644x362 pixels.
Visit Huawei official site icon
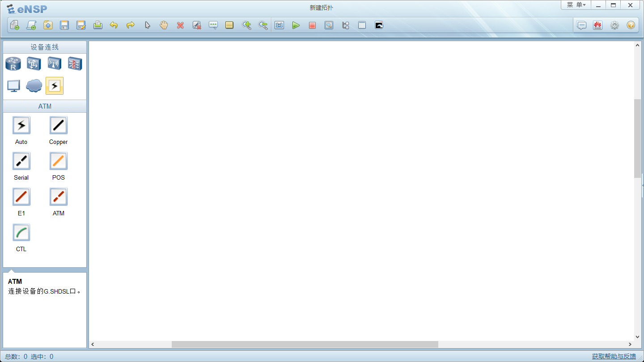pyautogui.click(x=598, y=25)
